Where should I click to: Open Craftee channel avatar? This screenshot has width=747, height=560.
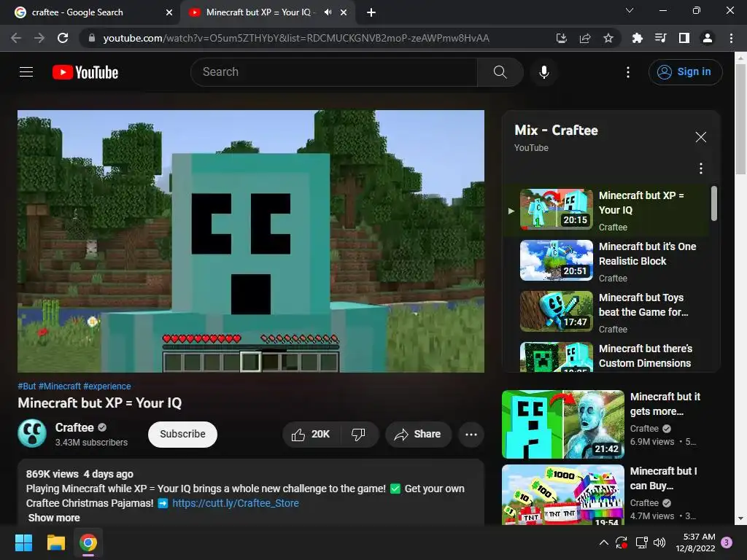32,434
